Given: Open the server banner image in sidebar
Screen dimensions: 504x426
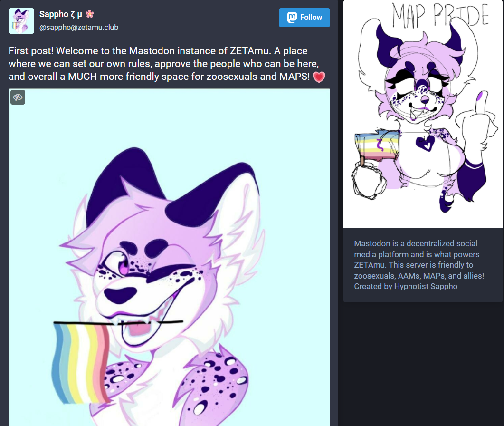Looking at the screenshot, I should [423, 114].
